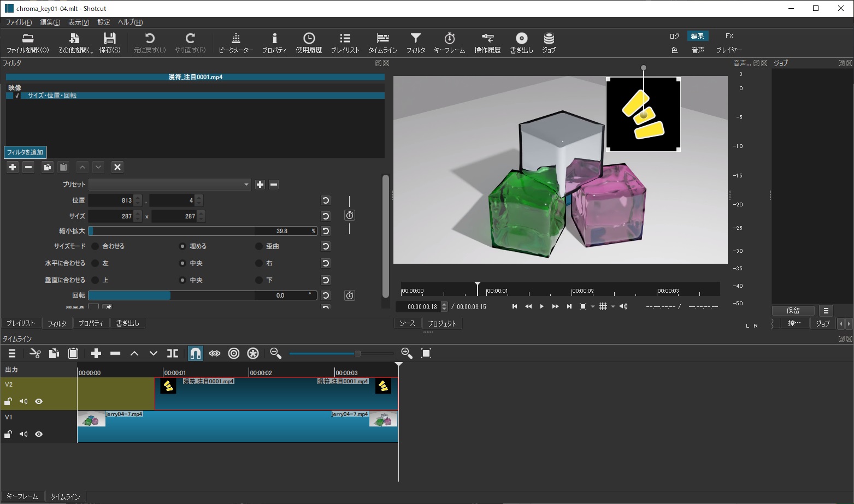Open the Peak Meter panel
The width and height of the screenshot is (854, 504).
(x=235, y=43)
